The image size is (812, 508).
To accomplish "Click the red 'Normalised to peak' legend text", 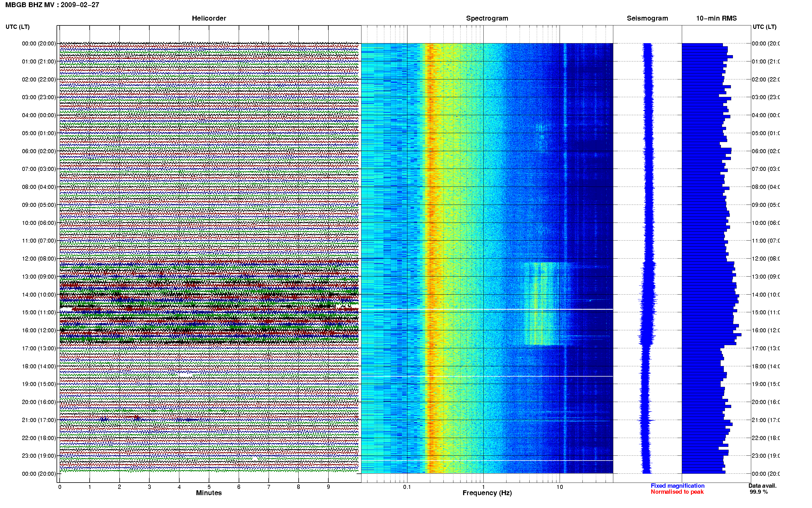I will click(x=677, y=492).
